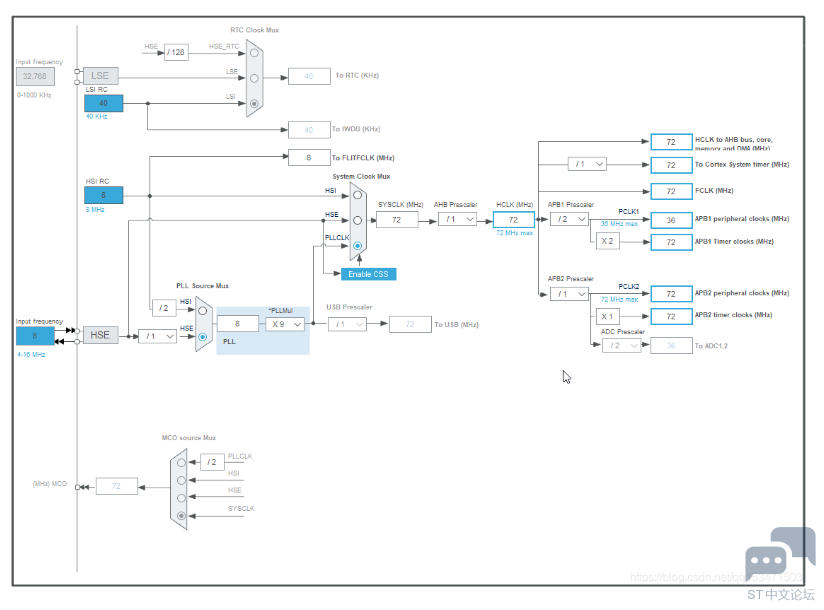Choose HSI as PLL Source Mux input
Viewport: 824px width, 610px height.
pyautogui.click(x=202, y=311)
